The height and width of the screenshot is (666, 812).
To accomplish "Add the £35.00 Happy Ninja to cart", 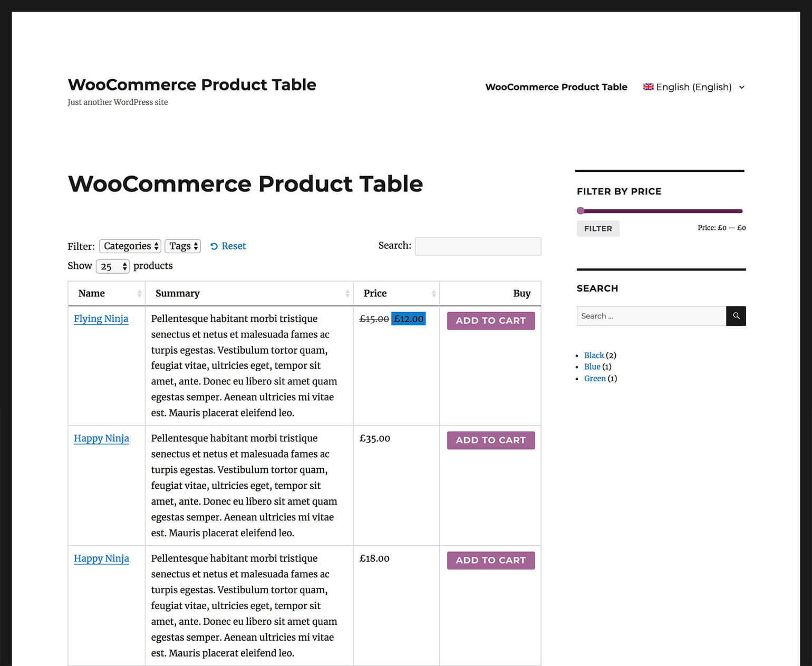I will [491, 440].
